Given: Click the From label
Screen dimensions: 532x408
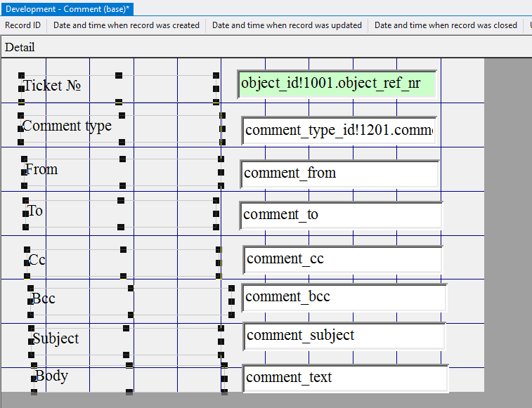Looking at the screenshot, I should 41,170.
